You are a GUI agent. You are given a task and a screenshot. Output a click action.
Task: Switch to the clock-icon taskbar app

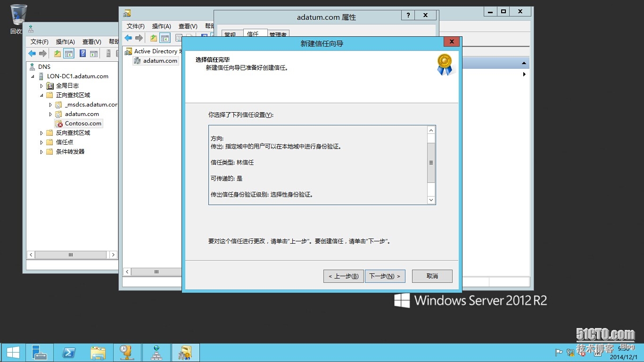(127, 353)
